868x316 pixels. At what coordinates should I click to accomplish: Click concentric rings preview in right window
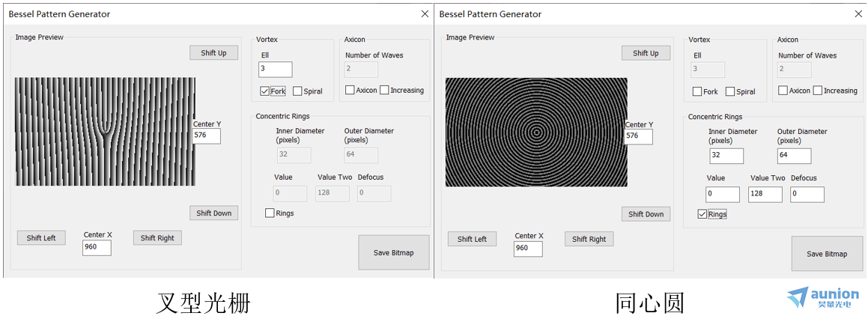[536, 132]
